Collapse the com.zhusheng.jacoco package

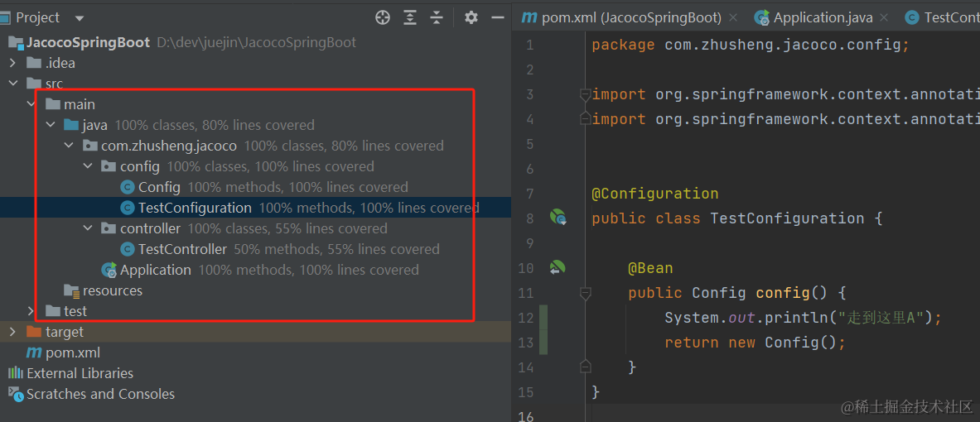click(69, 146)
